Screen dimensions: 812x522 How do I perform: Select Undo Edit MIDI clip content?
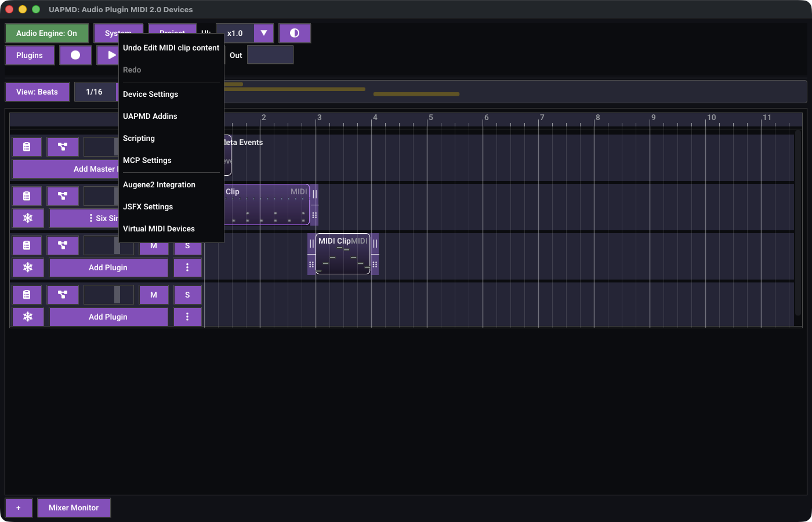click(x=171, y=48)
